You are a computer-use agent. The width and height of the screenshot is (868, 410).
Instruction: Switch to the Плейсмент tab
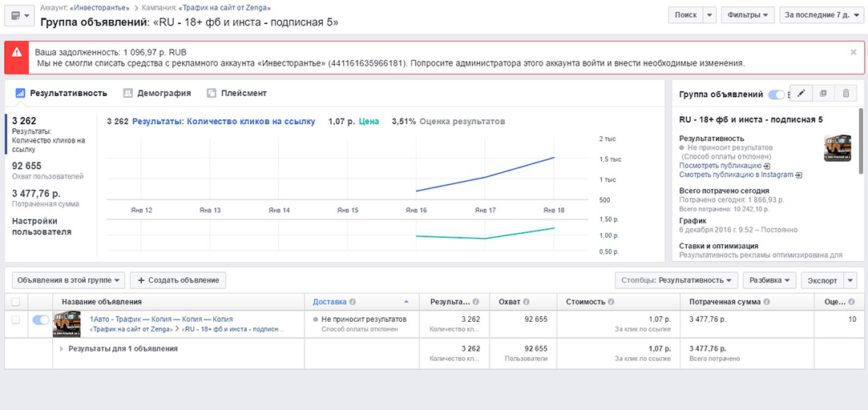pyautogui.click(x=236, y=93)
